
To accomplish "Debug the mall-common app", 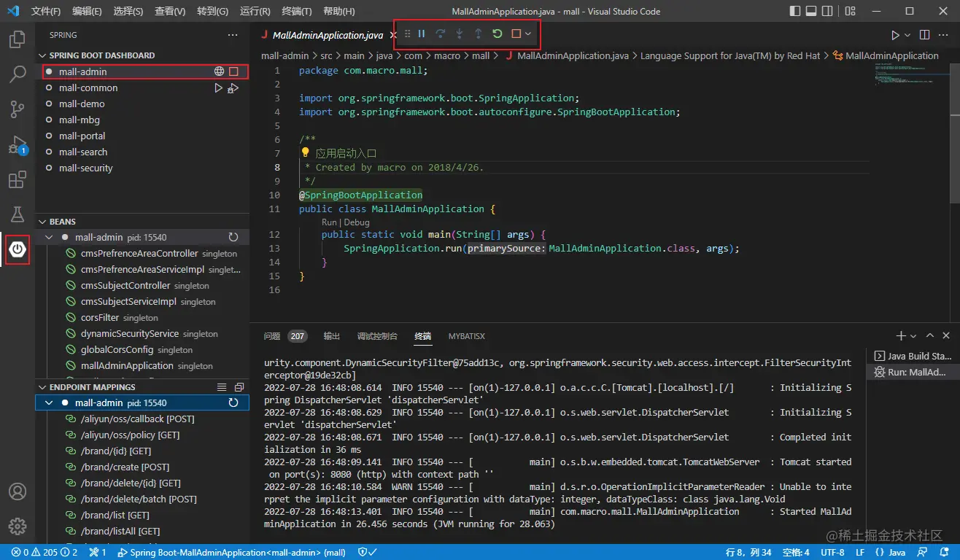I will point(233,87).
